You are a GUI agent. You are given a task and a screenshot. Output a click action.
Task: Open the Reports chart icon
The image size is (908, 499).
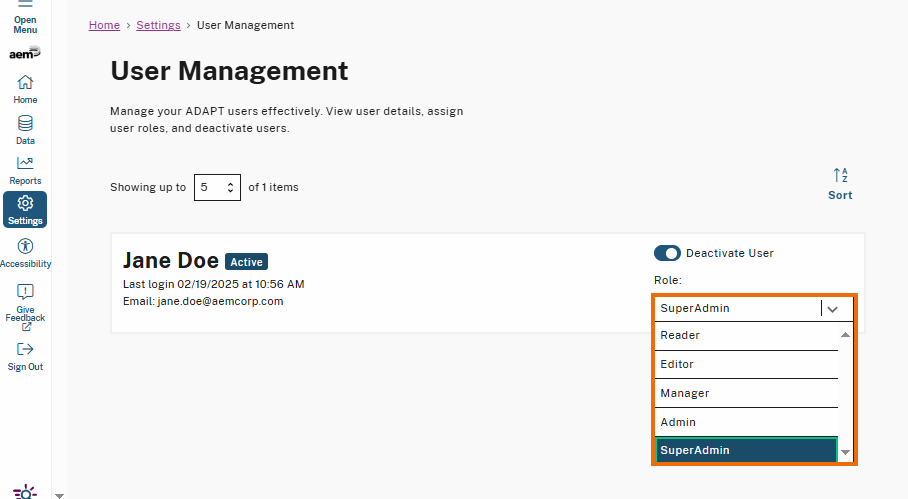click(x=25, y=164)
